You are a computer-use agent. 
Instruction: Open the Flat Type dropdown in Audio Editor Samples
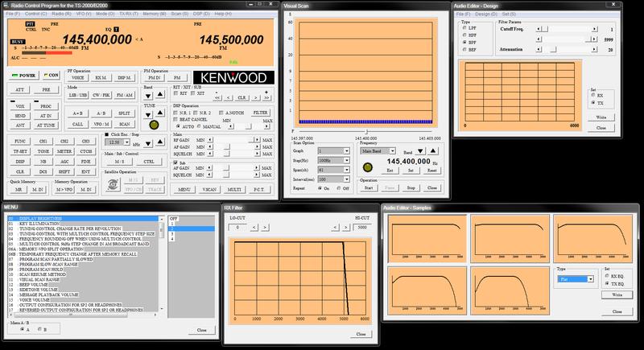tap(591, 279)
